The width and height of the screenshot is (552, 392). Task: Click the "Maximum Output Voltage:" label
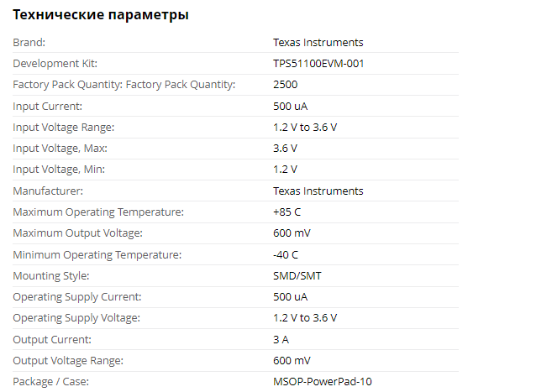78,234
